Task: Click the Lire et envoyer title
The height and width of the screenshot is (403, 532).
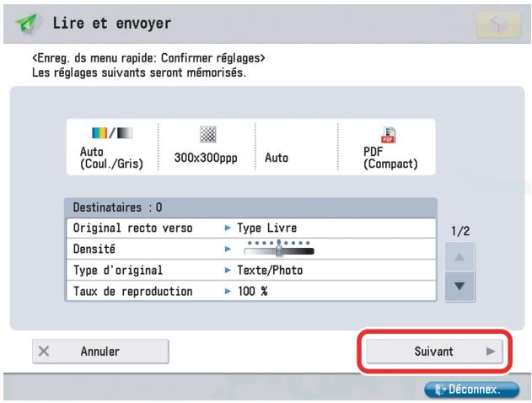Action: click(x=112, y=24)
